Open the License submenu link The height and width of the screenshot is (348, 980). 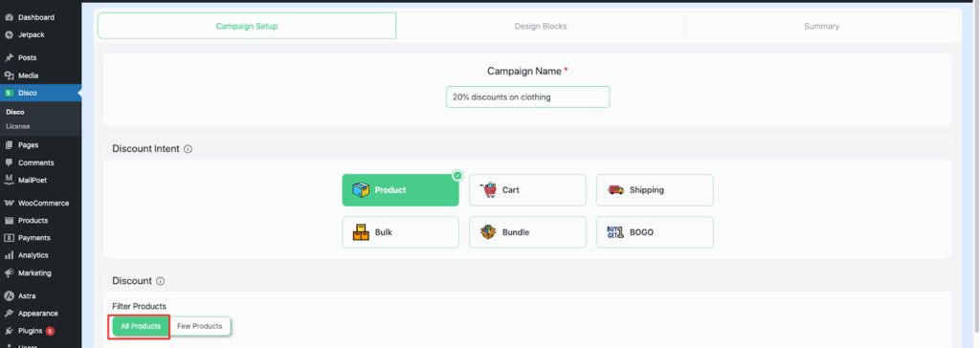[18, 126]
